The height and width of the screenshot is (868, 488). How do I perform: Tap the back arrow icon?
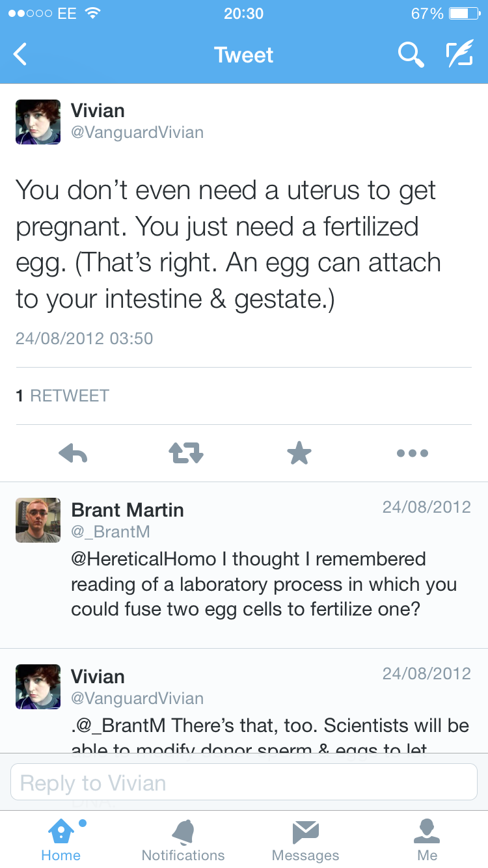(x=21, y=55)
